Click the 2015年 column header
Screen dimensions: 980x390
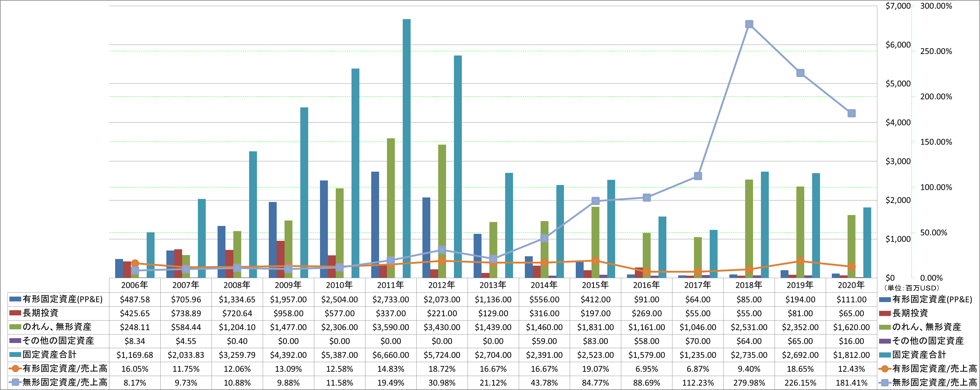coord(595,285)
